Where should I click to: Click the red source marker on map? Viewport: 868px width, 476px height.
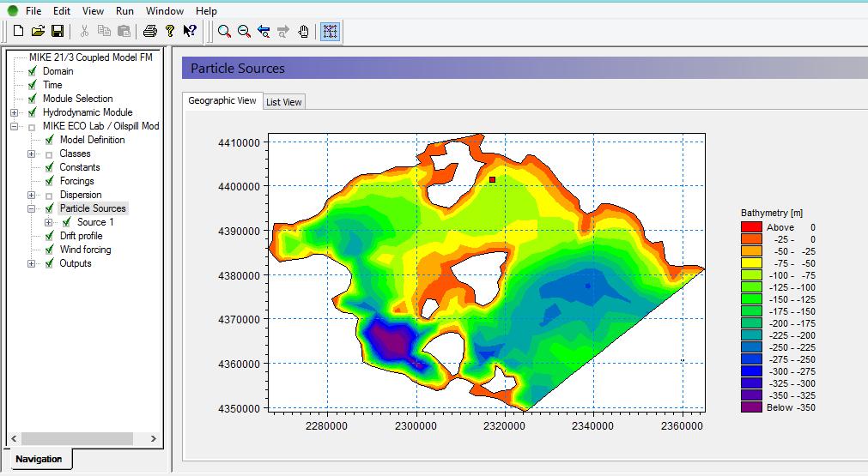tap(492, 179)
